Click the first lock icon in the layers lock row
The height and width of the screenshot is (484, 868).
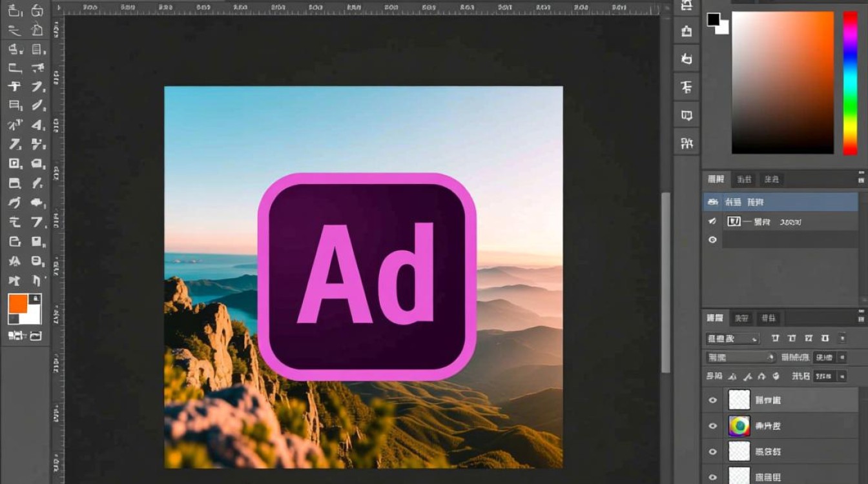[x=732, y=376]
